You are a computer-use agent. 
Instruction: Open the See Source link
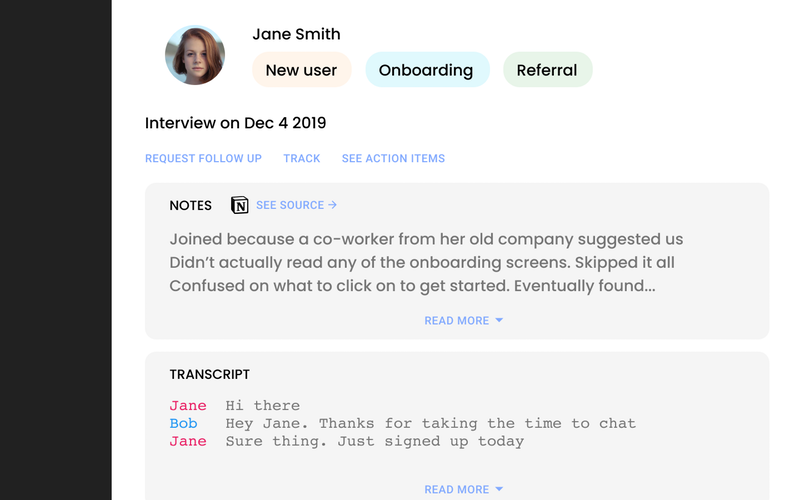tap(296, 205)
